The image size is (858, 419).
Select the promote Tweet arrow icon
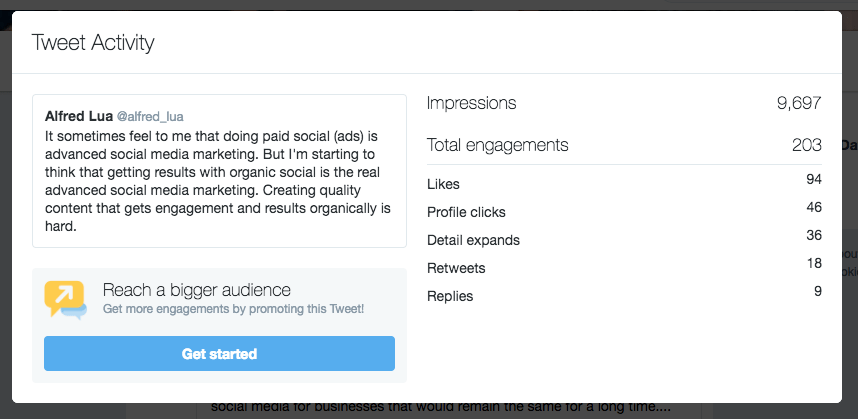(66, 300)
